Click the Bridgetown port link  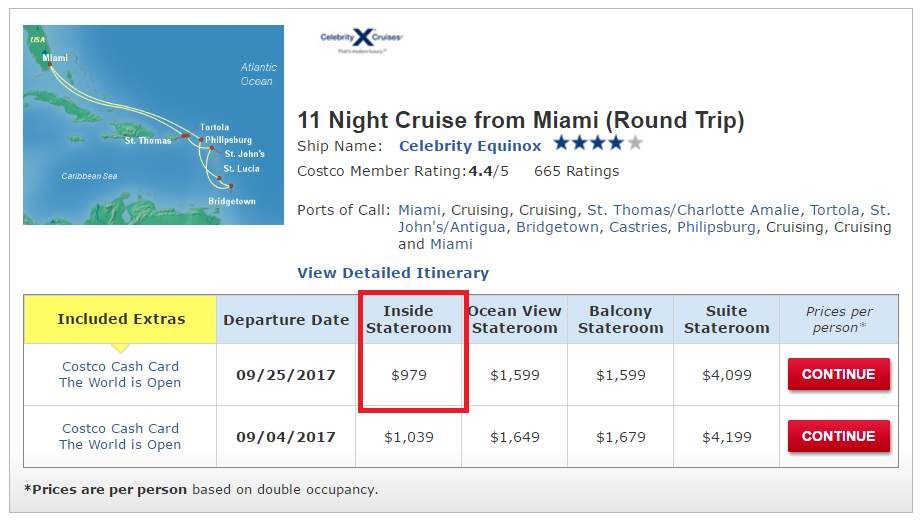point(556,227)
